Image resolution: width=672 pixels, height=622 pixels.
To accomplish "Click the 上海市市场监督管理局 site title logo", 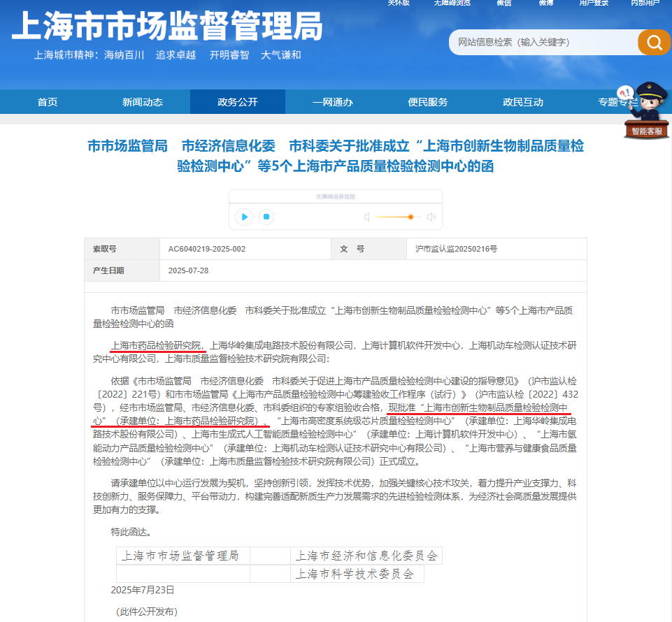I will (x=168, y=28).
